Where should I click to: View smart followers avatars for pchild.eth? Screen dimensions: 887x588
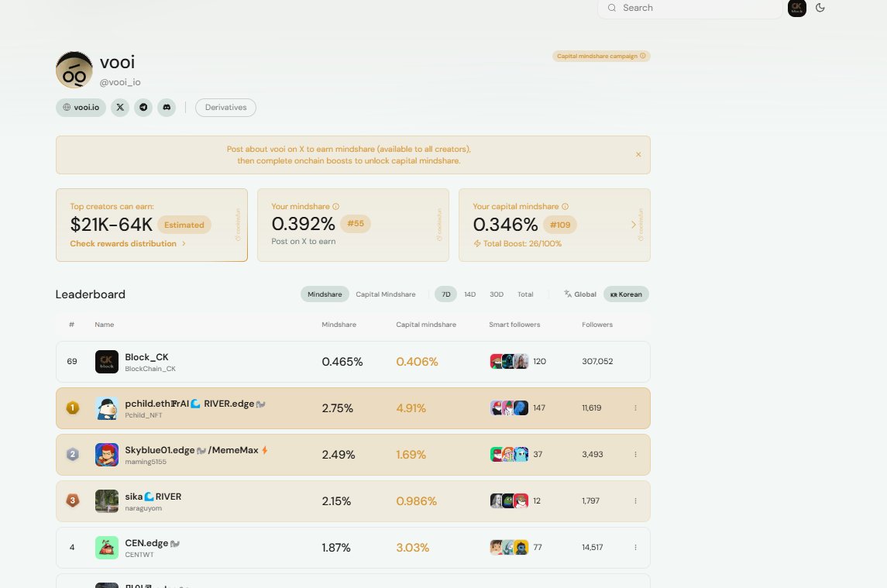[509, 407]
